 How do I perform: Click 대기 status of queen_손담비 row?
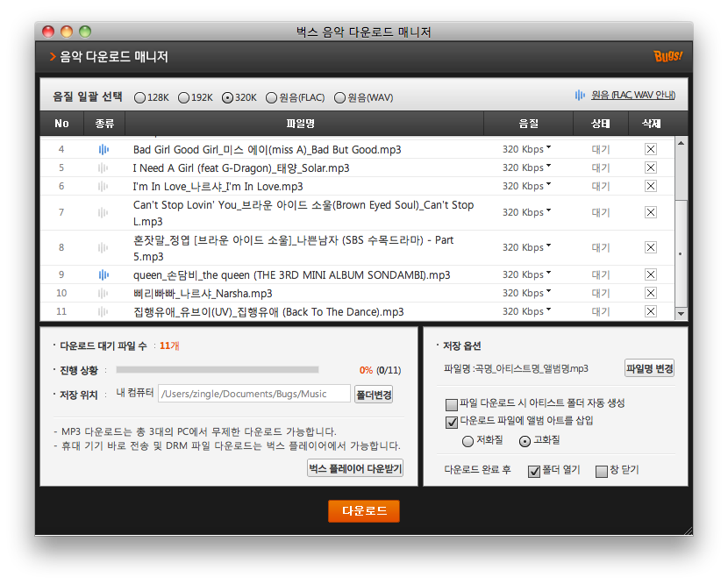point(600,274)
